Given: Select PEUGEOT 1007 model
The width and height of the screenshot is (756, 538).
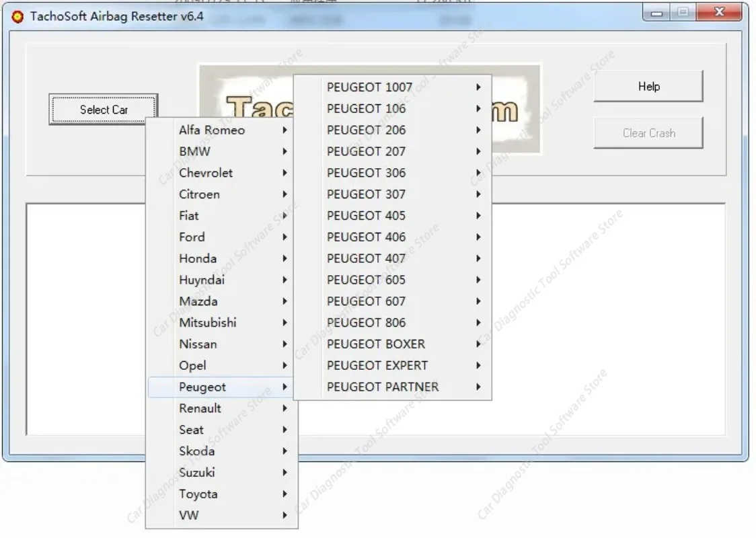Looking at the screenshot, I should click(393, 87).
